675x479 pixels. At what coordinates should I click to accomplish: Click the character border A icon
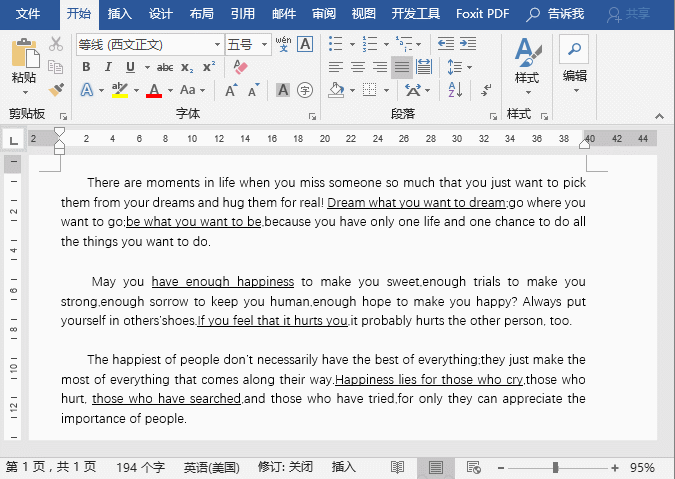point(305,44)
